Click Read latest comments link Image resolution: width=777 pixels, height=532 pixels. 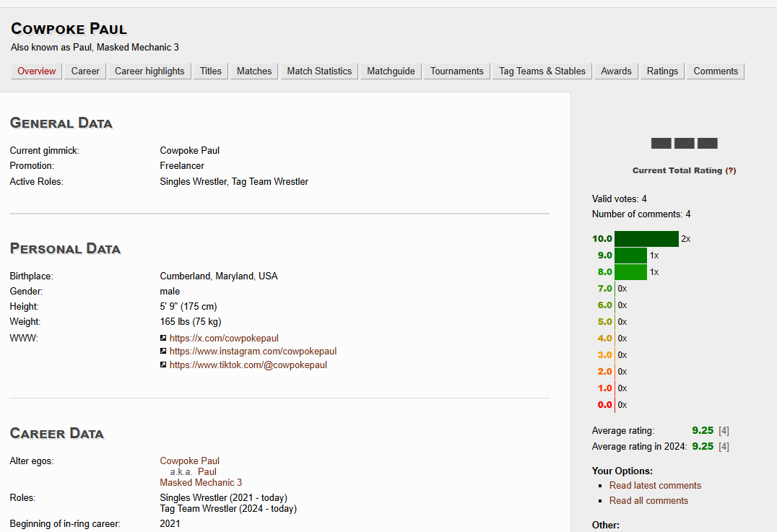pos(655,485)
